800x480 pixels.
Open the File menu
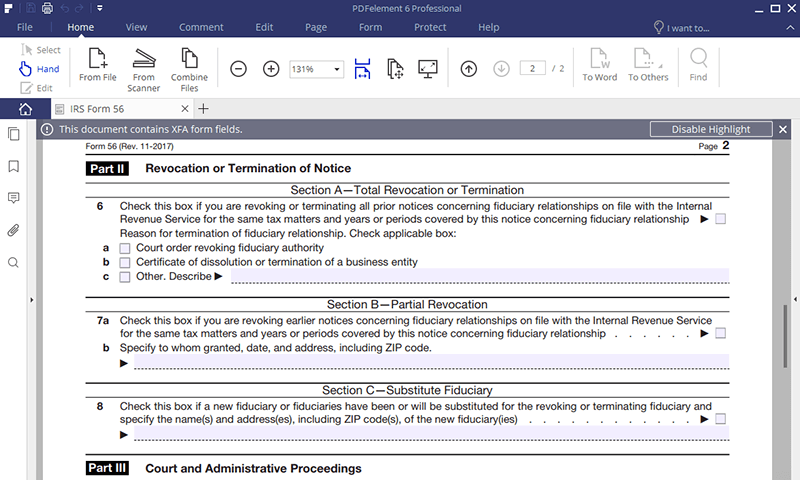[24, 27]
